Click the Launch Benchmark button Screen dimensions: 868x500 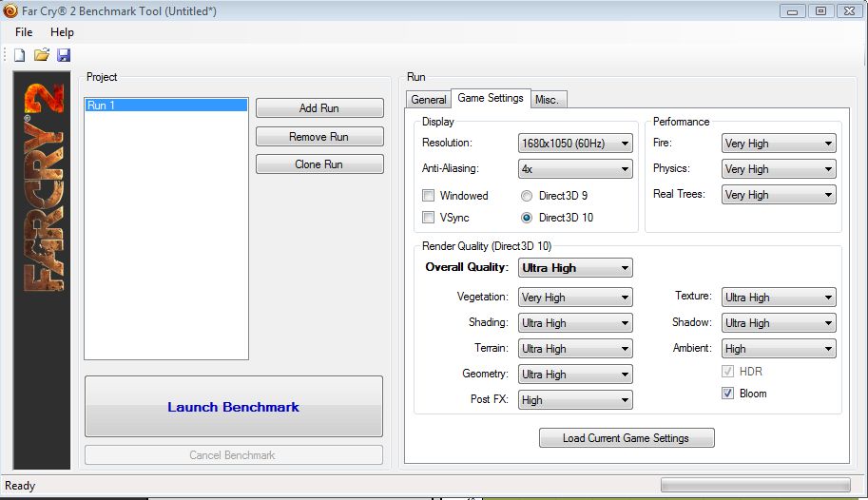[234, 407]
